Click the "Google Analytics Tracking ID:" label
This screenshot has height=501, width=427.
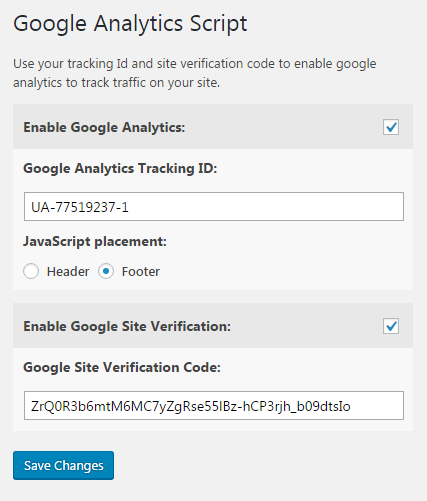click(x=120, y=168)
